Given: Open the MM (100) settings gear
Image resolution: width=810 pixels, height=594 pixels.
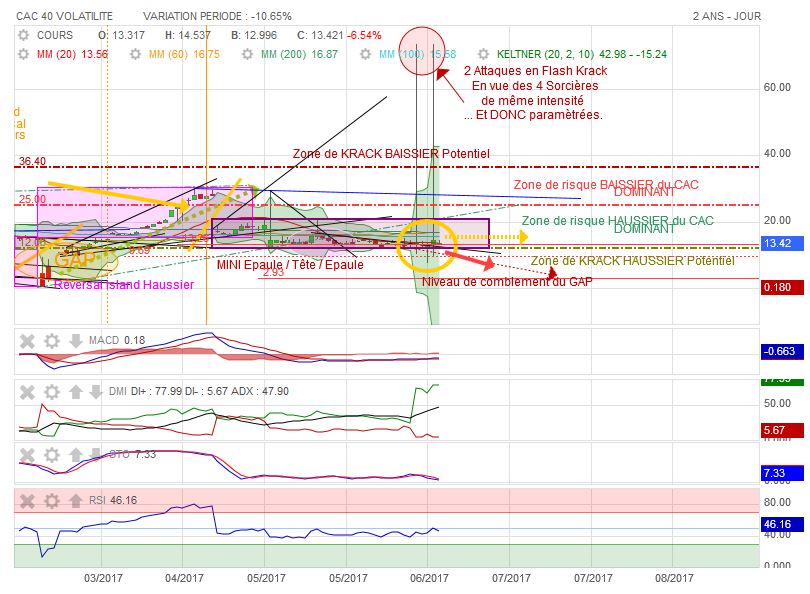Looking at the screenshot, I should 365,54.
